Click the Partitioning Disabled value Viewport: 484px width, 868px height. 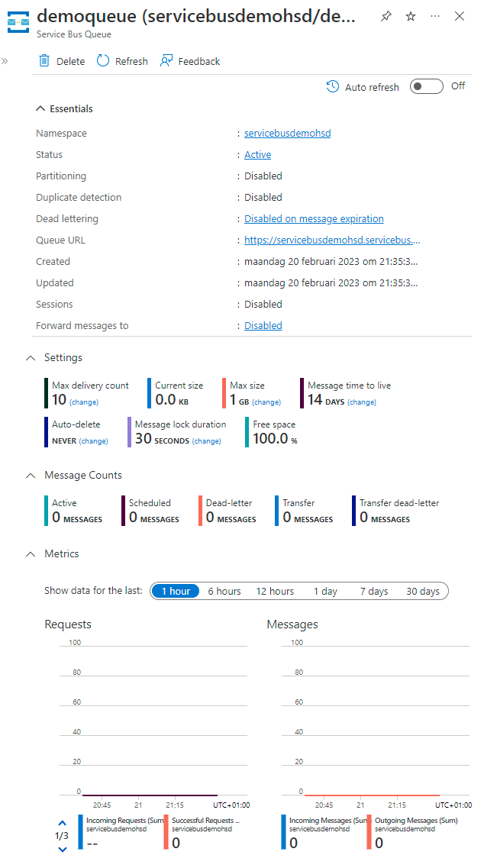pos(263,176)
